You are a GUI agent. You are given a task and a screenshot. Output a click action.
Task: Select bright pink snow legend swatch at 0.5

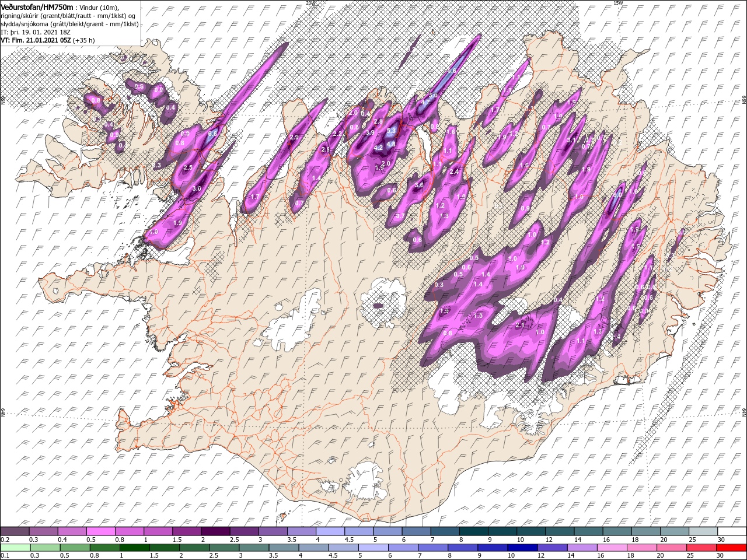[100, 531]
